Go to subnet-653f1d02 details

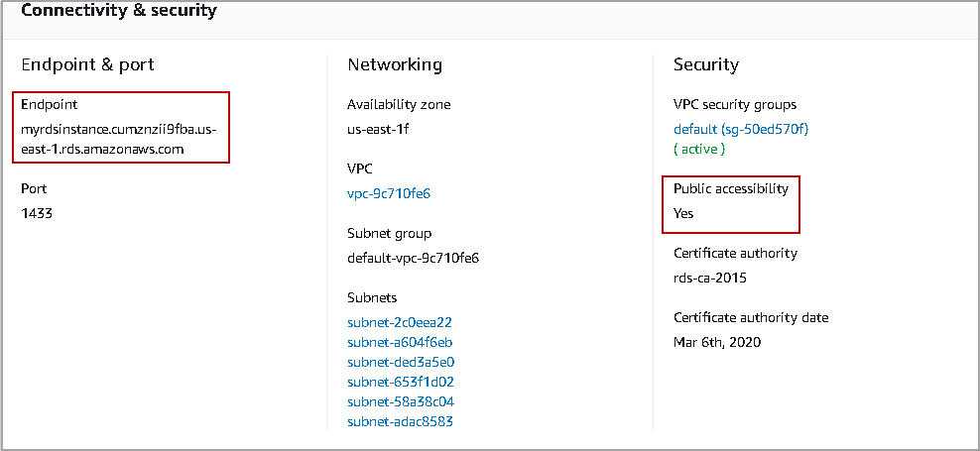[x=400, y=382]
